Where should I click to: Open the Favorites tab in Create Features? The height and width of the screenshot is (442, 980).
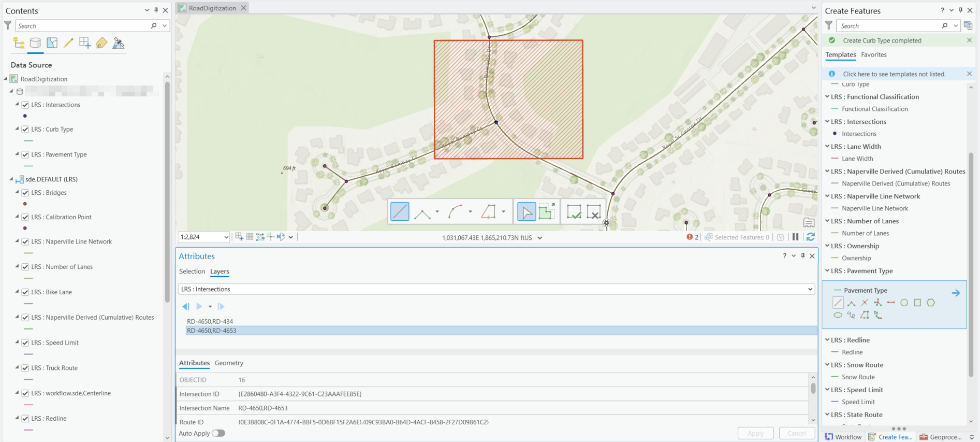click(x=874, y=54)
